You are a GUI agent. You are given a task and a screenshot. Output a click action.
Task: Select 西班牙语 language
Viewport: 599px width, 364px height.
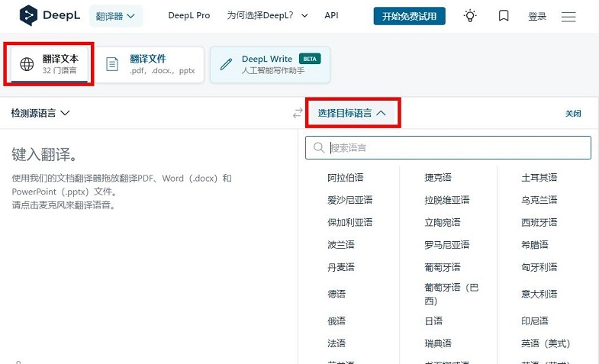[539, 222]
